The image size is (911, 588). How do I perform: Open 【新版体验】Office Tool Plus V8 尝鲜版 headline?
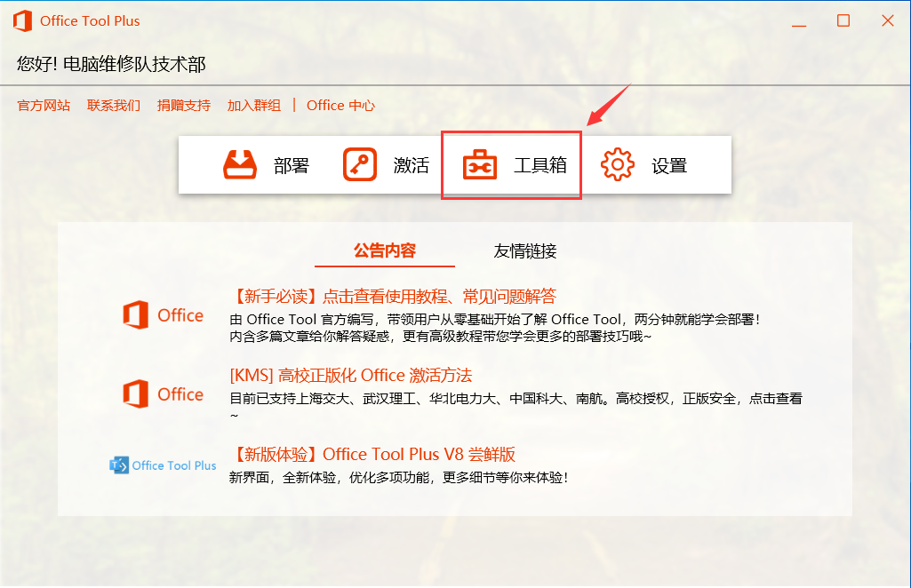pos(372,455)
